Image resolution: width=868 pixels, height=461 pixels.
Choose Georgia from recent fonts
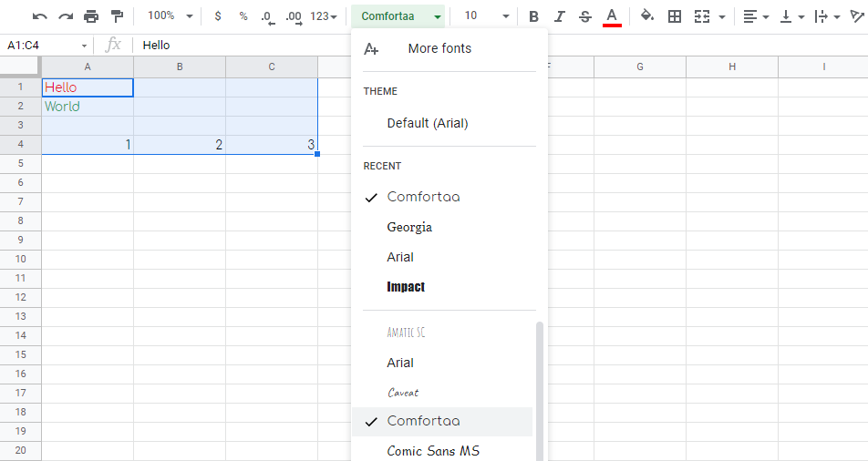point(409,227)
